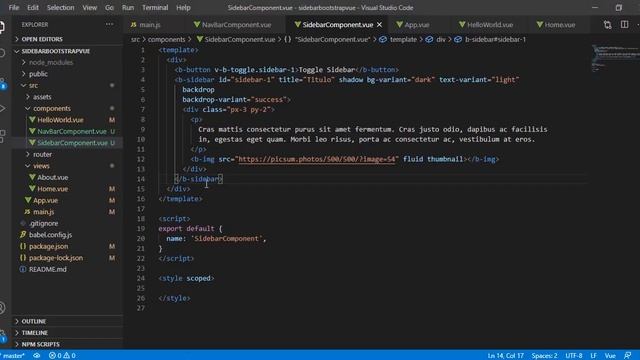
Task: Open the Edit menu
Action: [x=33, y=8]
